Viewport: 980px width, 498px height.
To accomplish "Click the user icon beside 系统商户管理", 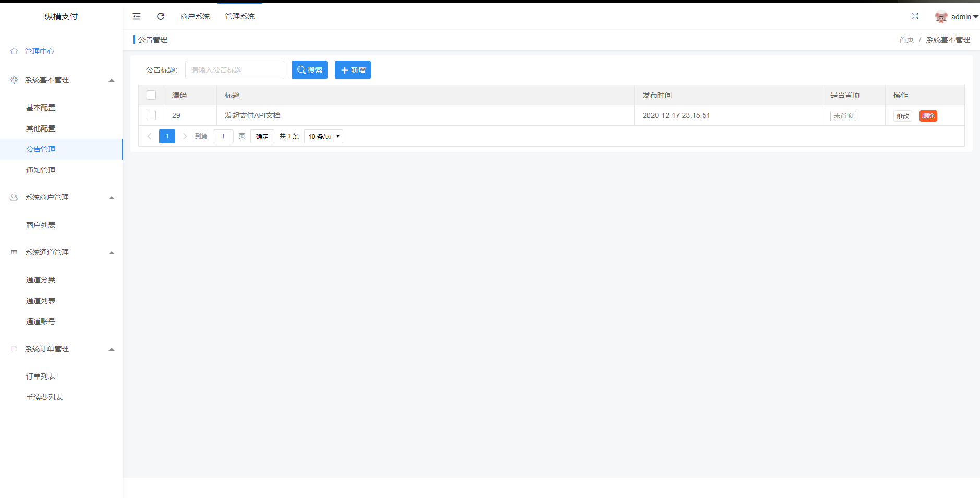I will point(14,197).
